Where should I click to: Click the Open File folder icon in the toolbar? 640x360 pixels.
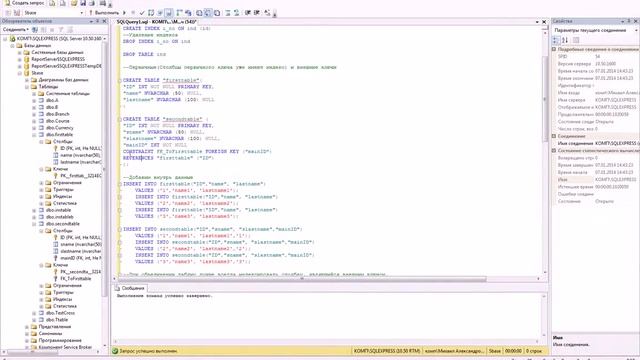74,3
